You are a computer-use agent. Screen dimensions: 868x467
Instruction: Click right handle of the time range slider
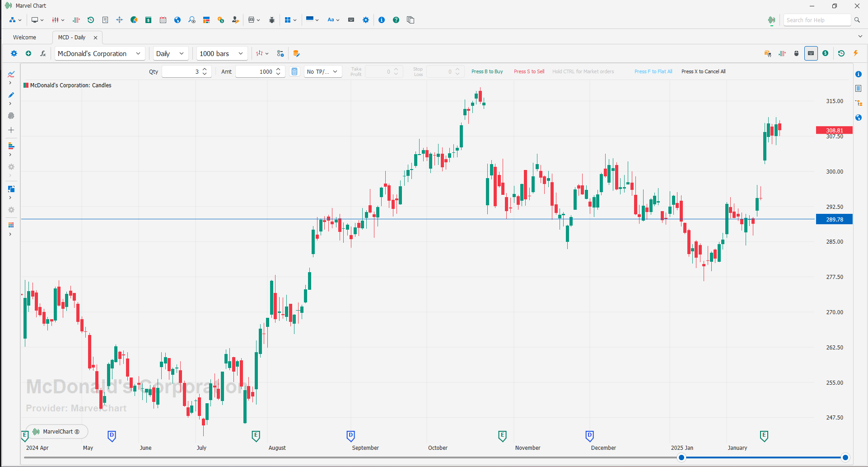coord(845,458)
